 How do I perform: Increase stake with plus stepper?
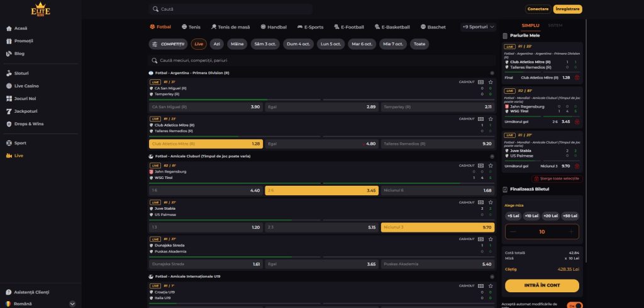tap(571, 232)
